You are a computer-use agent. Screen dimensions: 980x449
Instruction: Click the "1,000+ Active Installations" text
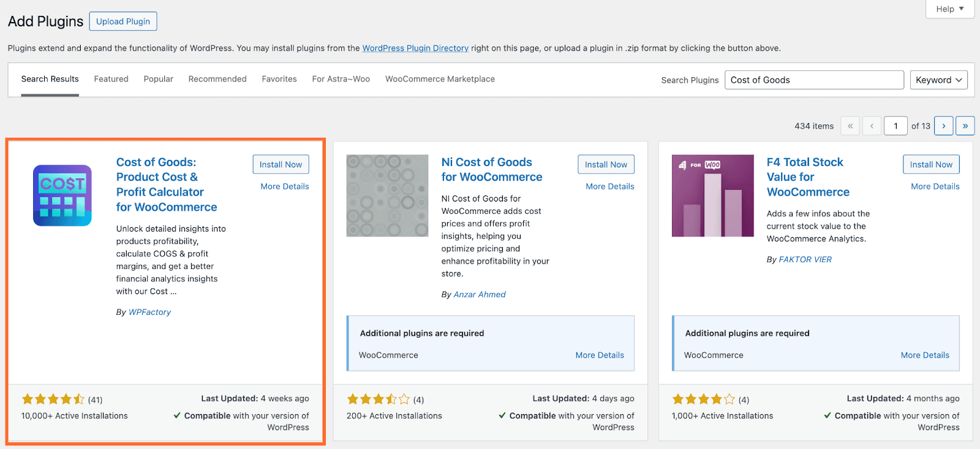723,415
